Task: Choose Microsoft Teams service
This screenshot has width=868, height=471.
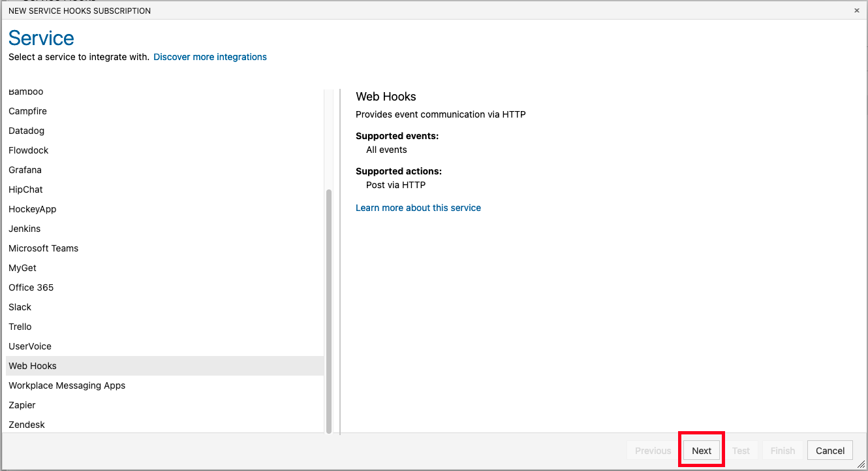Action: [165, 248]
